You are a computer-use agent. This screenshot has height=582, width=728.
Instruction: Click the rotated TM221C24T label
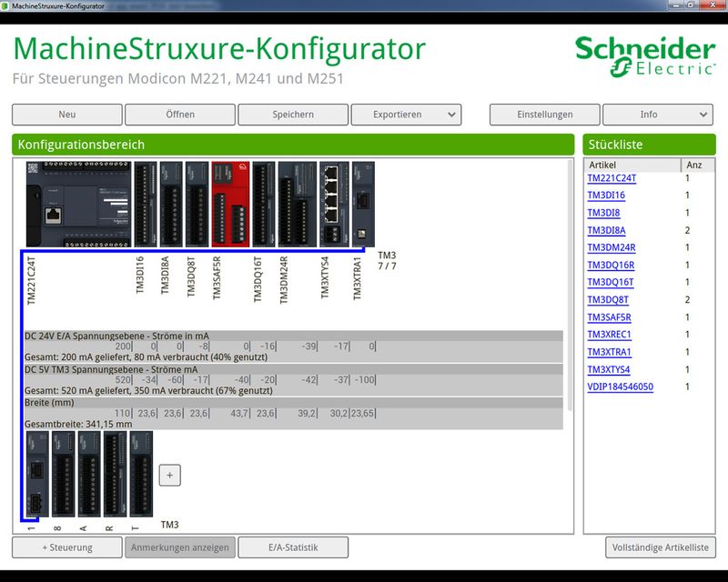tap(32, 281)
